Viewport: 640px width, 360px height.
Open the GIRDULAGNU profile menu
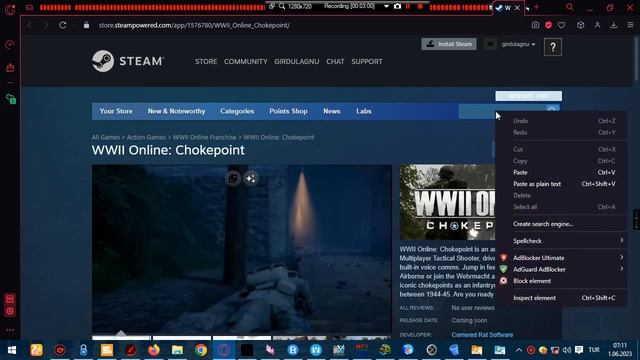pos(297,62)
